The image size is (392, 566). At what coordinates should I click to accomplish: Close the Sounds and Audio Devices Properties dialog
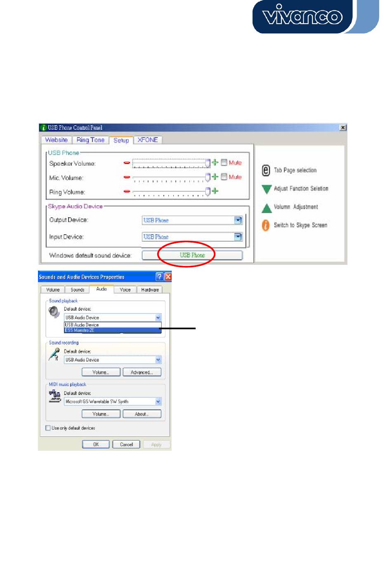(x=168, y=277)
